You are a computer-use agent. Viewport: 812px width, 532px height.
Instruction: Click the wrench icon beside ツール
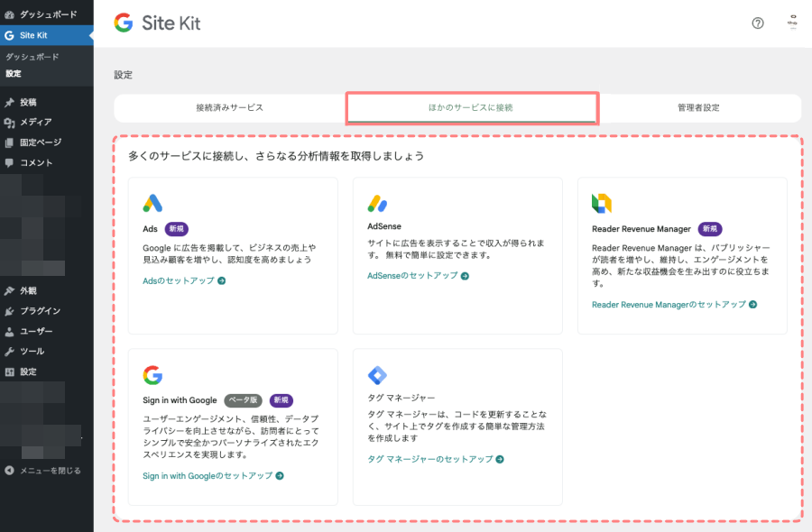pos(9,352)
